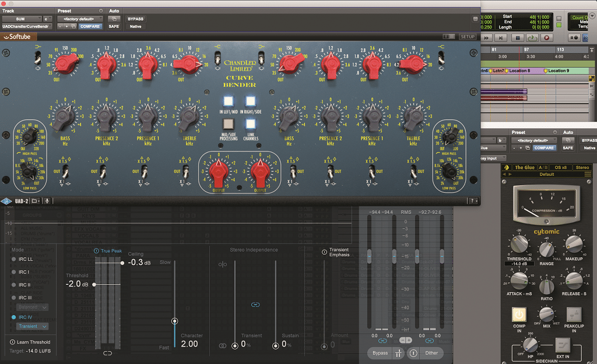Click COMPARE in Curve Bender plugin header

(x=90, y=27)
